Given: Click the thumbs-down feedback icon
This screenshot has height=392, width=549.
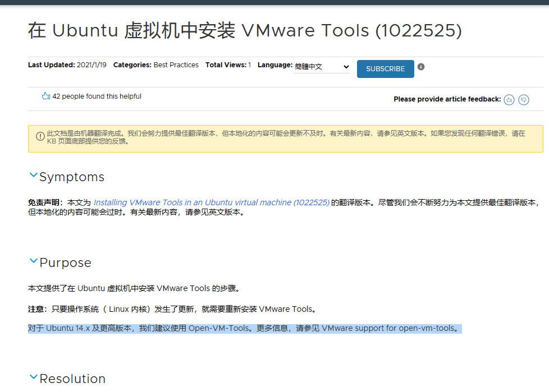Looking at the screenshot, I should point(523,100).
